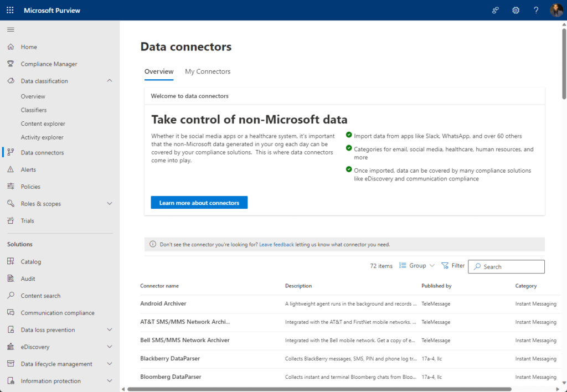Click the horizontal scrollbar thumb
Screen dimensions: 567x392
pyautogui.click(x=319, y=389)
